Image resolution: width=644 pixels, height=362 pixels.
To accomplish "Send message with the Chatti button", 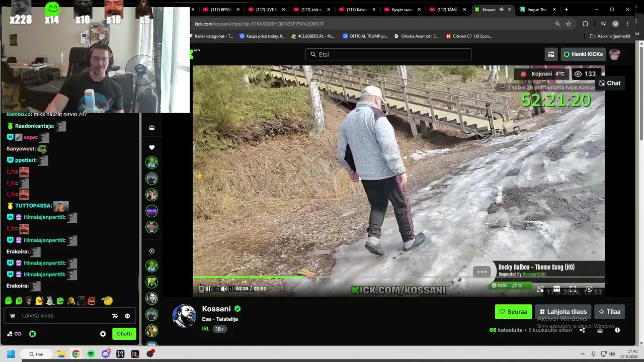I will coord(124,334).
